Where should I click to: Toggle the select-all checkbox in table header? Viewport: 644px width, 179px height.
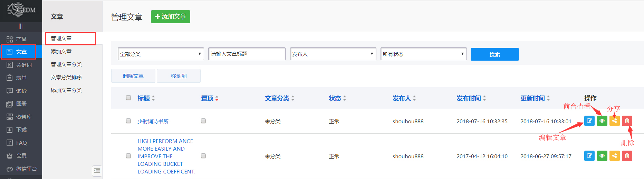128,98
